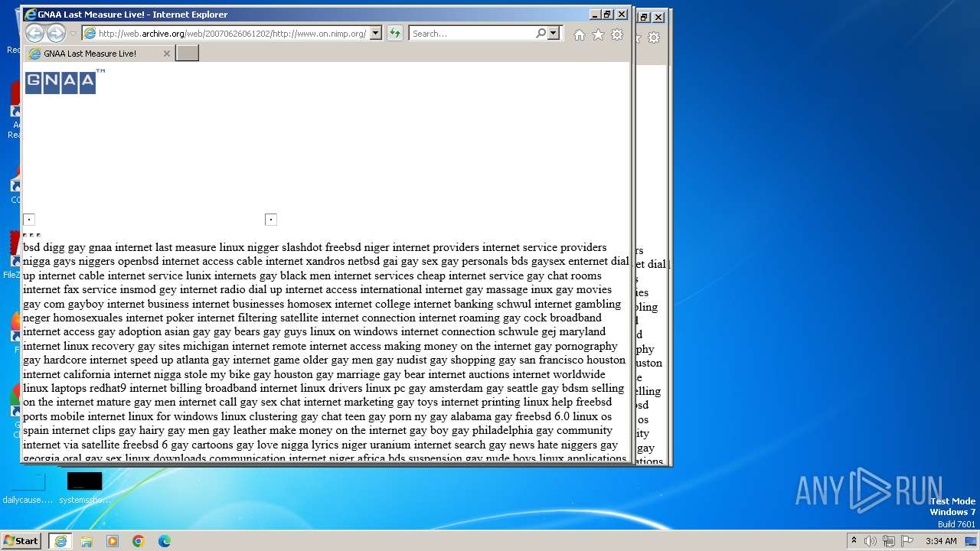980x551 pixels.
Task: Open File Explorer from the taskbar
Action: pos(87,541)
